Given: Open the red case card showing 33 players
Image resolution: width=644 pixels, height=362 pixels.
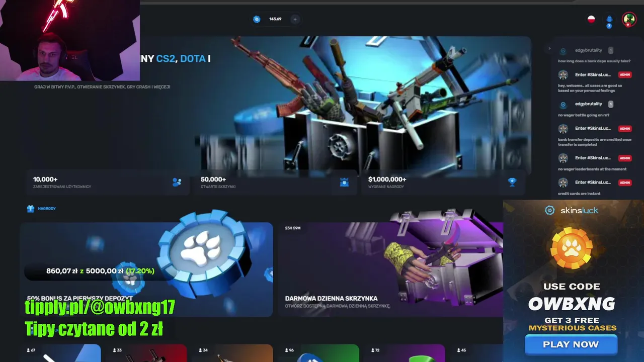Looking at the screenshot, I should point(147,353).
